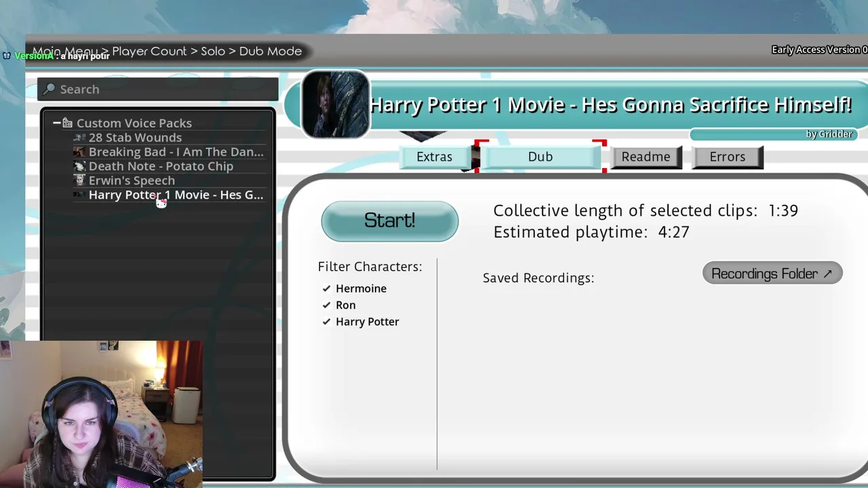Switch to the Extras tab

pos(434,157)
